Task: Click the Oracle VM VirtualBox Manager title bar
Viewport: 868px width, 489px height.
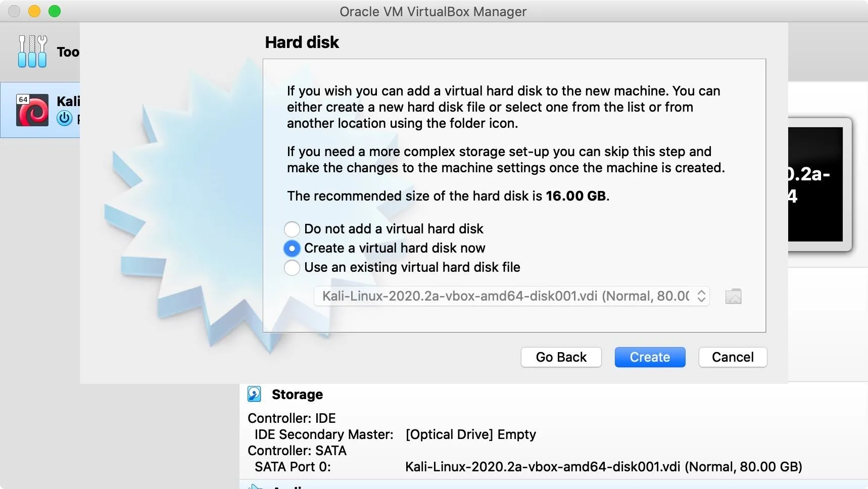Action: click(433, 11)
